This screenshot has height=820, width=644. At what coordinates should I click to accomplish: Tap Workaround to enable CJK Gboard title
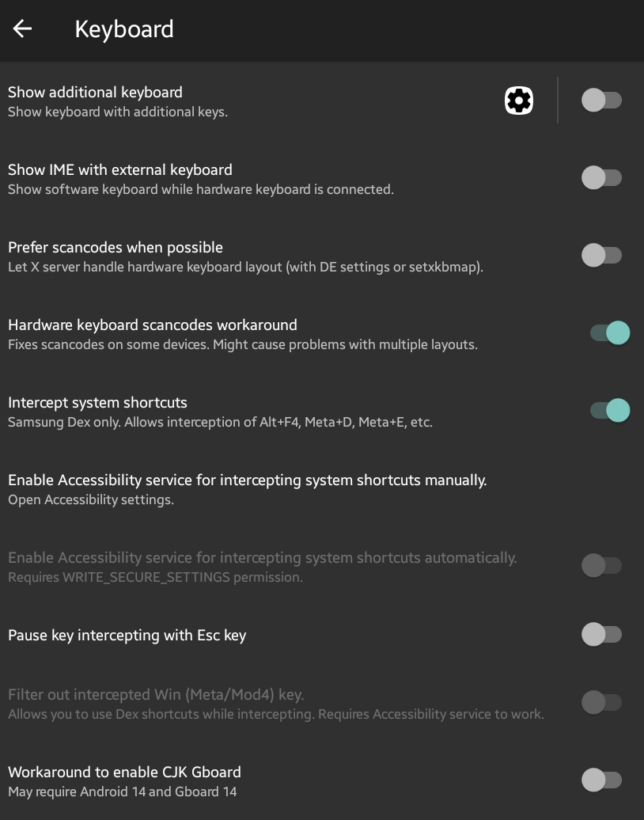[x=124, y=772]
